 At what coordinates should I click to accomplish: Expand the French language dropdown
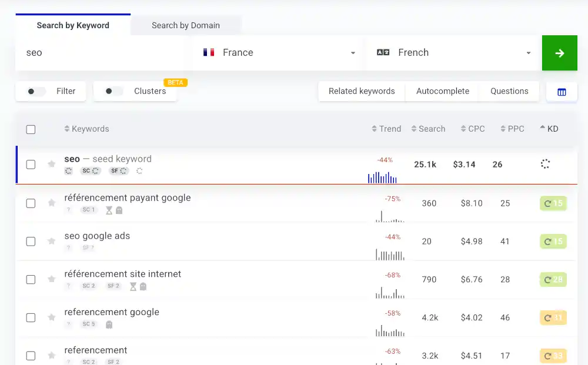click(x=453, y=53)
